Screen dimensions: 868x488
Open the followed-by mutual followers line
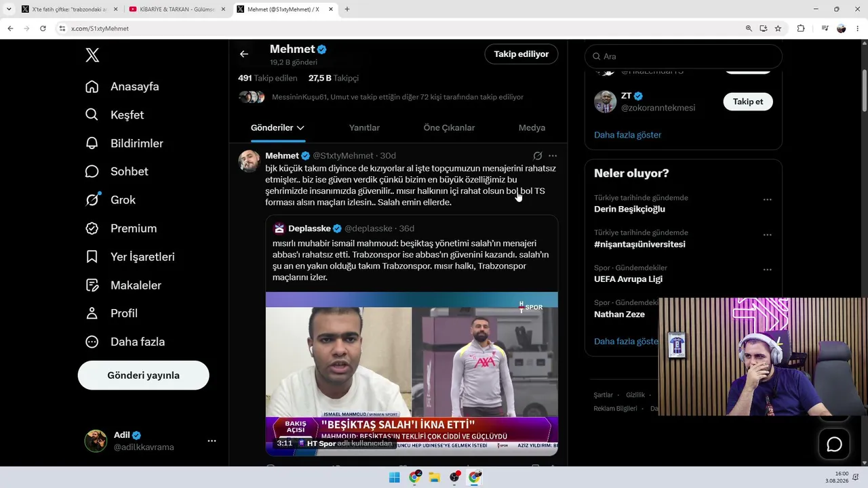tap(397, 97)
